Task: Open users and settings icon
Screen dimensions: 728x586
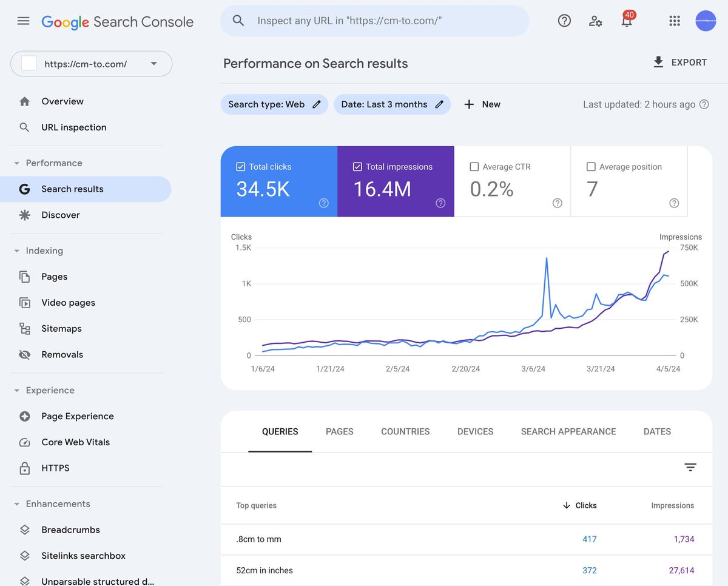Action: click(596, 21)
